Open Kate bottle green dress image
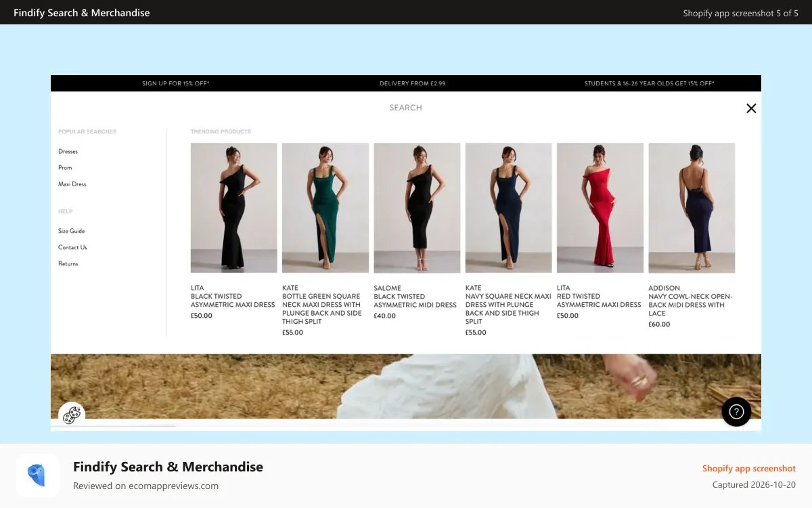This screenshot has width=812, height=508. pyautogui.click(x=325, y=208)
